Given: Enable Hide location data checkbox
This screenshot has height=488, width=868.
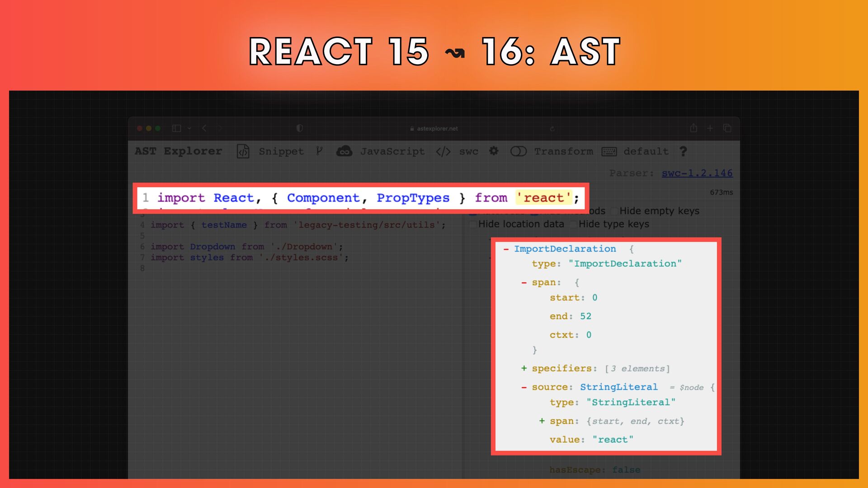Looking at the screenshot, I should pos(473,224).
